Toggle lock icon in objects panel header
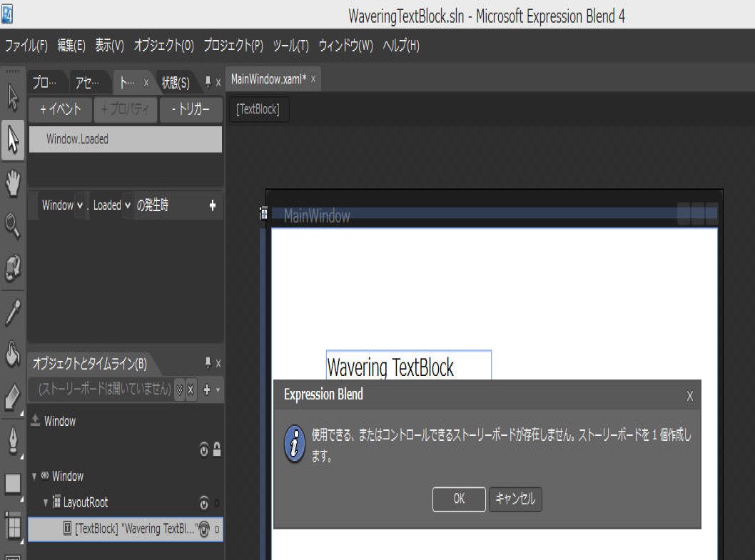755x560 pixels. pyautogui.click(x=217, y=449)
